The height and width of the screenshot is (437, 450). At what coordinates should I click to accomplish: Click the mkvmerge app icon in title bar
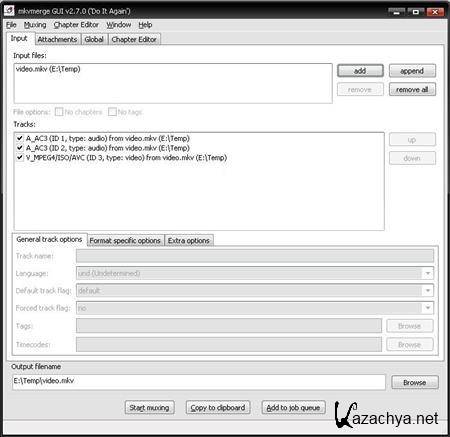(x=9, y=10)
